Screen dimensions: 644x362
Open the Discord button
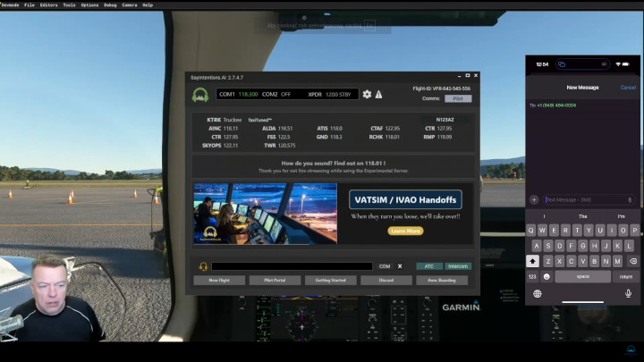[386, 281]
